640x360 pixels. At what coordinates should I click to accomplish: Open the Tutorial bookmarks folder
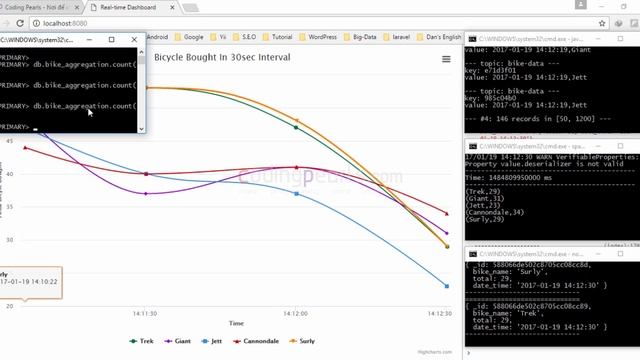click(278, 37)
